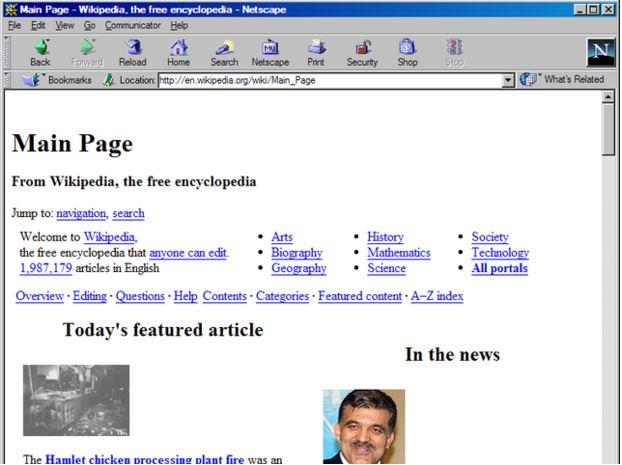The image size is (622, 465).
Task: Open the File menu
Action: tap(14, 26)
